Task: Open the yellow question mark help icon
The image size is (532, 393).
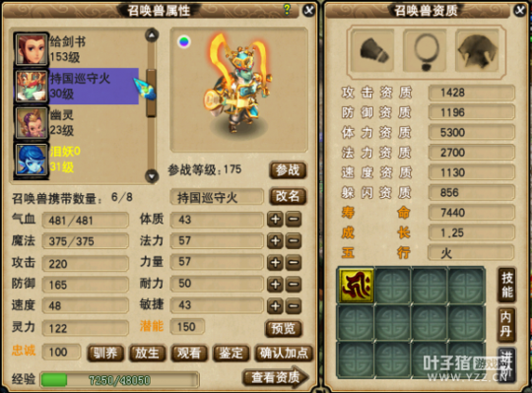Action: pyautogui.click(x=287, y=10)
